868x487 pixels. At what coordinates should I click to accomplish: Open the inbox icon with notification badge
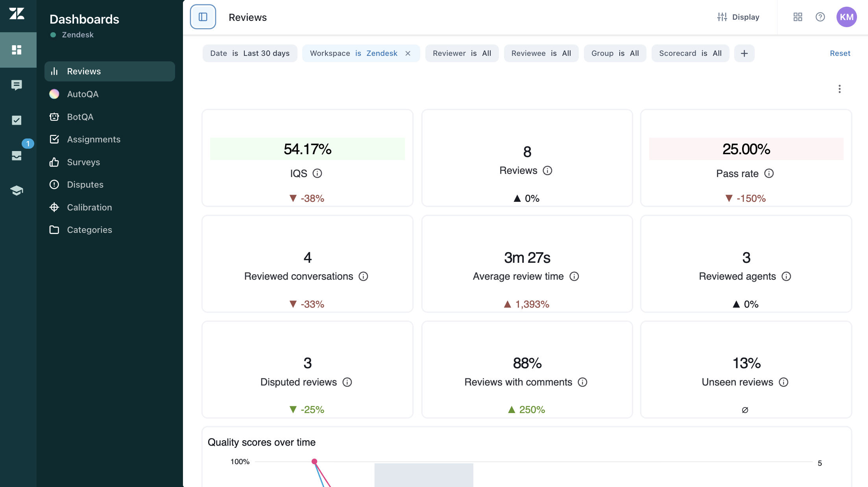click(17, 155)
